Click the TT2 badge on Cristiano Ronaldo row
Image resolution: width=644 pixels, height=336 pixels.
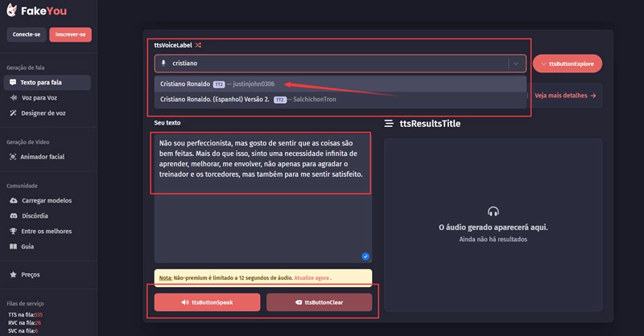coord(219,84)
